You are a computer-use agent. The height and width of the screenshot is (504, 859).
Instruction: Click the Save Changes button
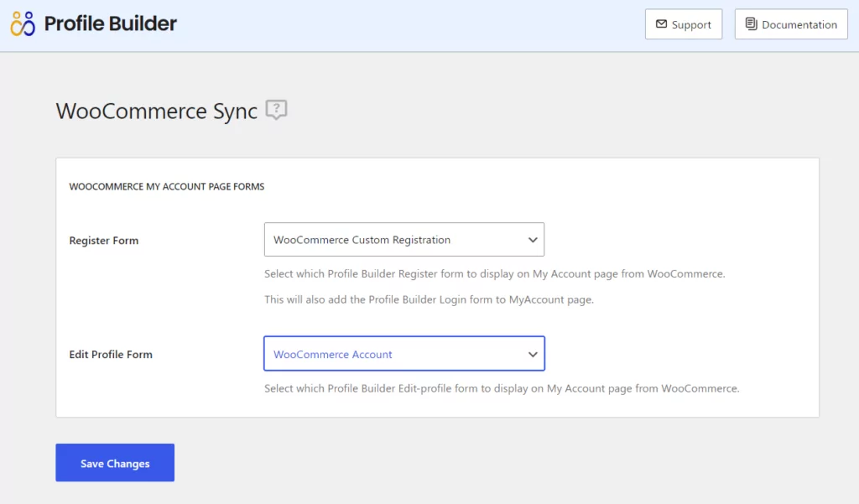click(x=115, y=463)
